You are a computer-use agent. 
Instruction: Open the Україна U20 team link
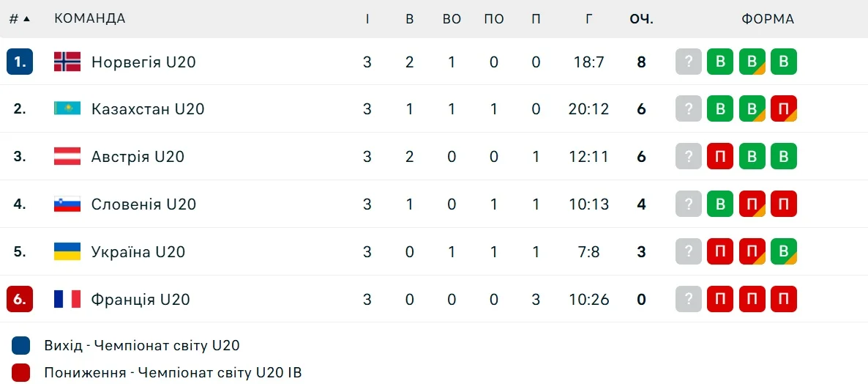(138, 251)
